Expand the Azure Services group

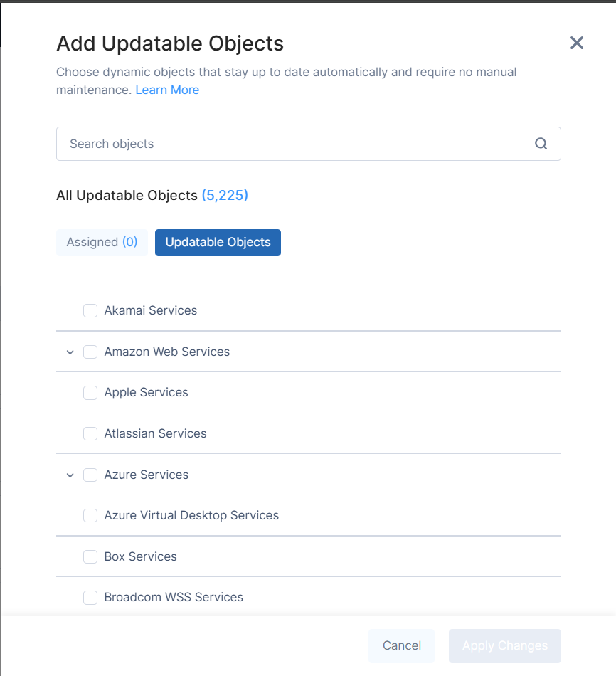coord(70,475)
